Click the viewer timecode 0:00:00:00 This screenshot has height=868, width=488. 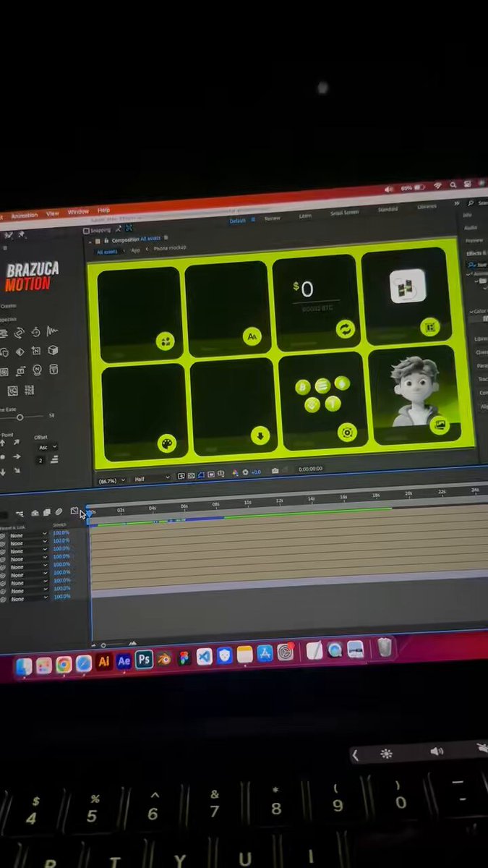pyautogui.click(x=310, y=469)
